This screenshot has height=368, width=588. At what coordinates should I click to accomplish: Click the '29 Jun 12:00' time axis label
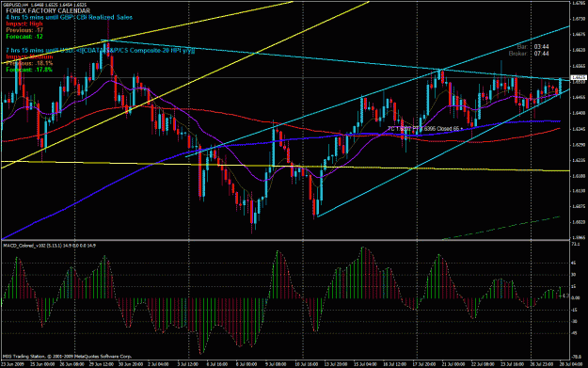click(x=102, y=364)
